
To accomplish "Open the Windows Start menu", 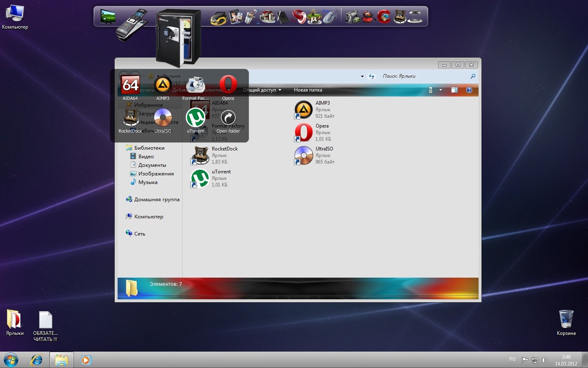I will pos(11,360).
